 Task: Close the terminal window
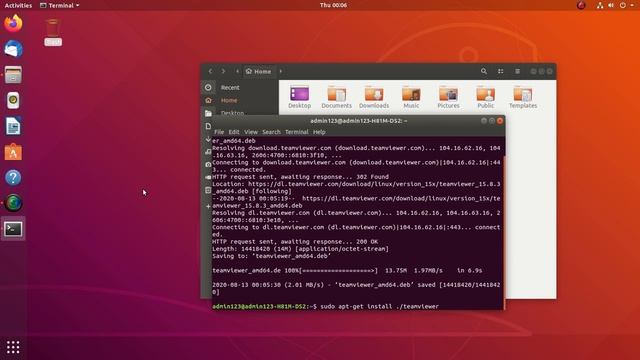click(x=500, y=121)
